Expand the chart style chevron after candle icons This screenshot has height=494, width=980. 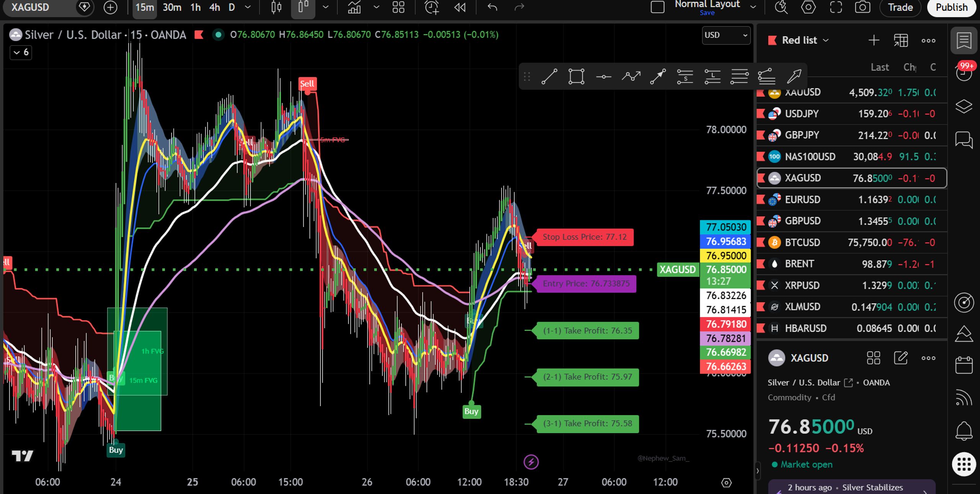325,7
